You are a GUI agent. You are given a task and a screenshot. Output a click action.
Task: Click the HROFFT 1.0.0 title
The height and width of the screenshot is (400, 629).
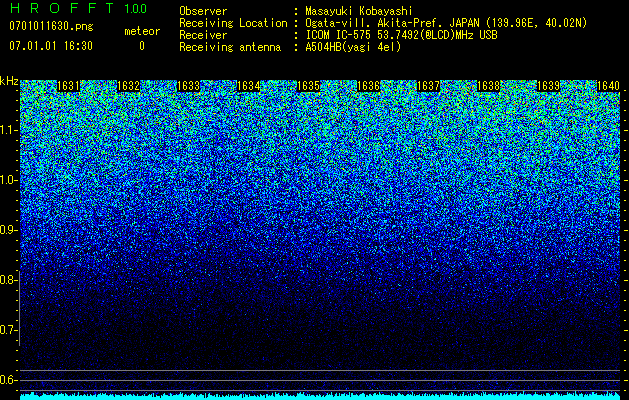click(78, 8)
